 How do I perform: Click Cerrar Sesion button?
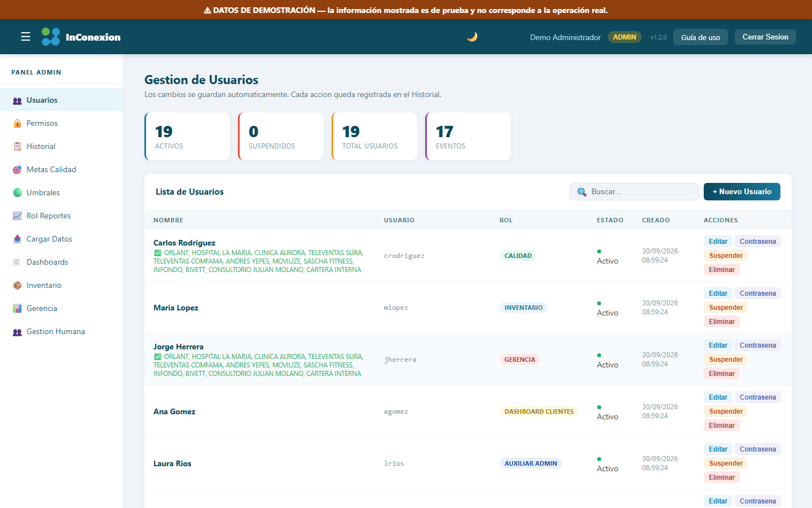point(765,37)
